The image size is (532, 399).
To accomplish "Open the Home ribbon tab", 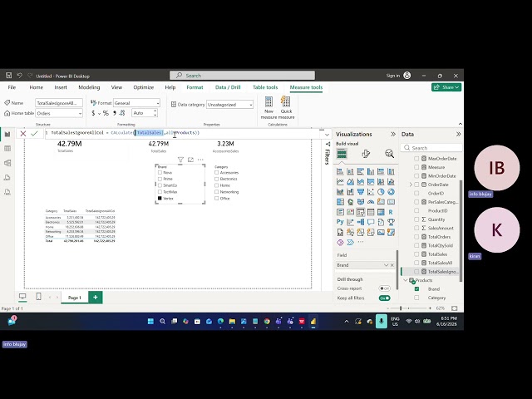I will click(x=36, y=87).
